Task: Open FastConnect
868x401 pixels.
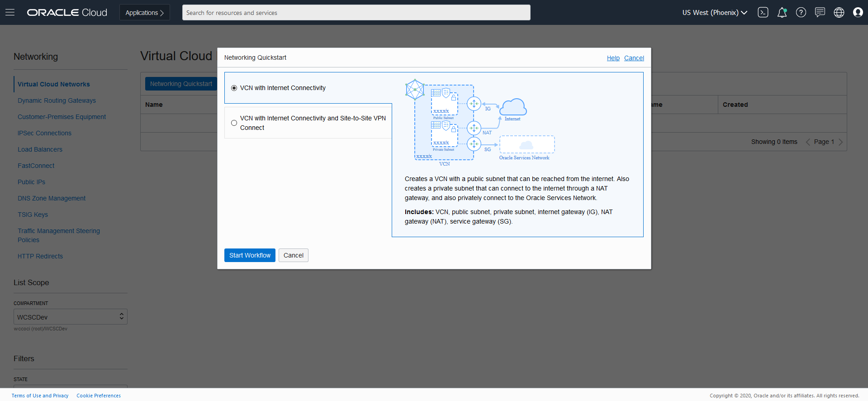Action: click(x=36, y=166)
